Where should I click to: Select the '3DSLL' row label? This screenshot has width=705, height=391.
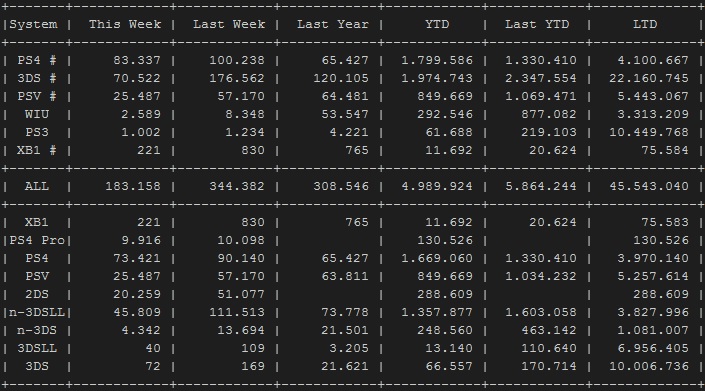(37, 348)
